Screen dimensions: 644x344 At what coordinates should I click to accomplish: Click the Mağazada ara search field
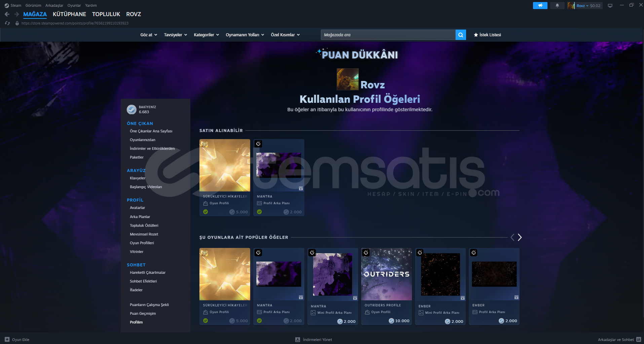pyautogui.click(x=388, y=35)
